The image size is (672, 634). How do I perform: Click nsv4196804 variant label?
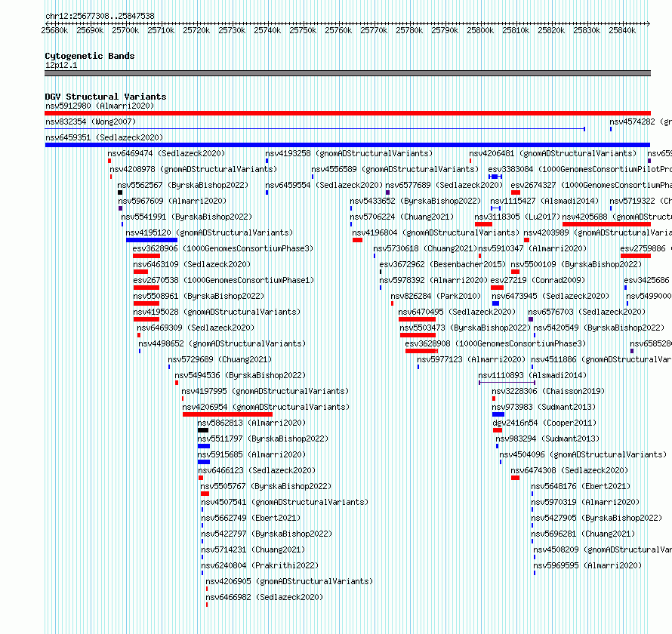pyautogui.click(x=436, y=232)
